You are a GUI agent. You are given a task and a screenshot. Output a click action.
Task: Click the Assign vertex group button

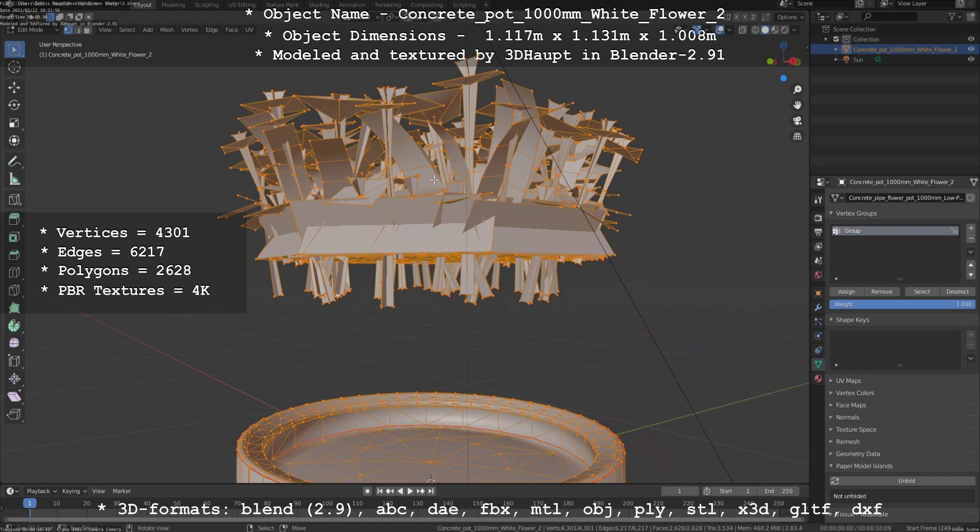point(847,292)
